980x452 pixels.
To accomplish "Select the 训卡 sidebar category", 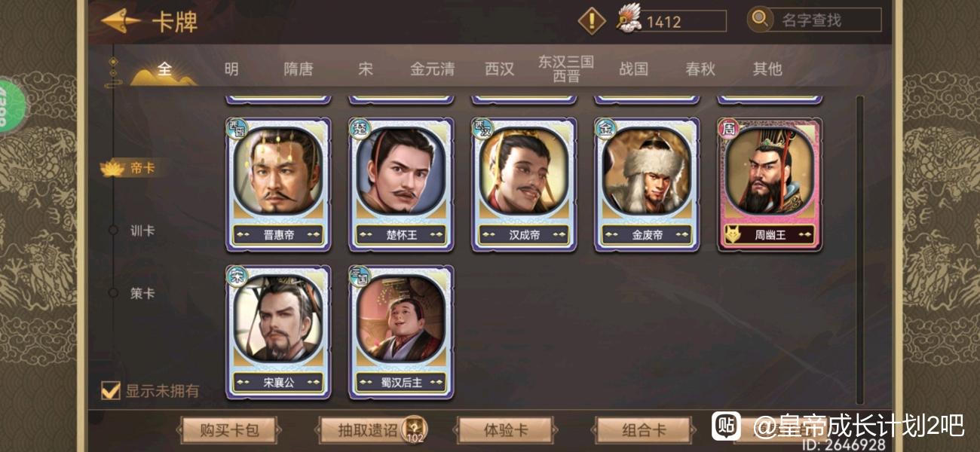I will pos(142,231).
